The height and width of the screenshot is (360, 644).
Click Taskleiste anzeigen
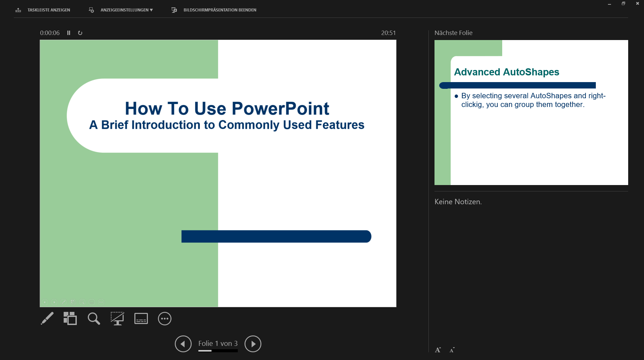[49, 10]
